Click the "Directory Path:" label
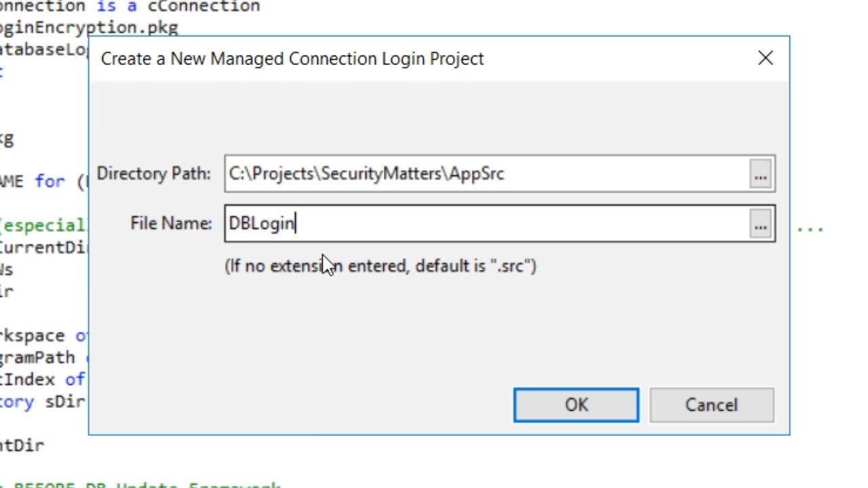868x488 pixels. (x=154, y=174)
